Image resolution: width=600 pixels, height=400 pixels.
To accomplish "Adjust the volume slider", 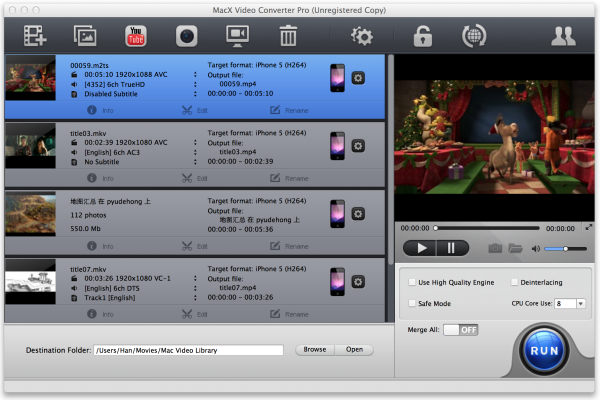I will click(566, 249).
